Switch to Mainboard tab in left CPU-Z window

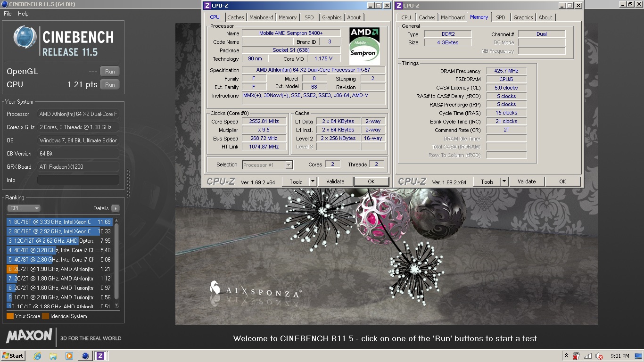tap(261, 17)
